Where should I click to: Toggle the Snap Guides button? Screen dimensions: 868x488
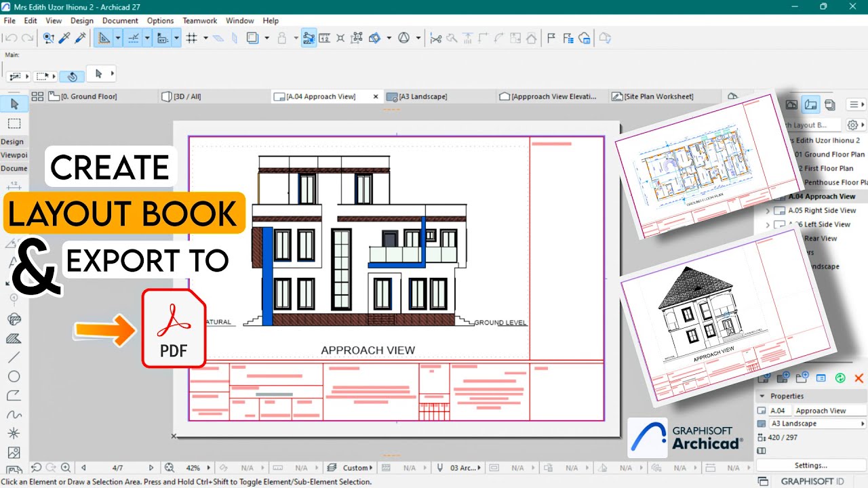click(133, 38)
